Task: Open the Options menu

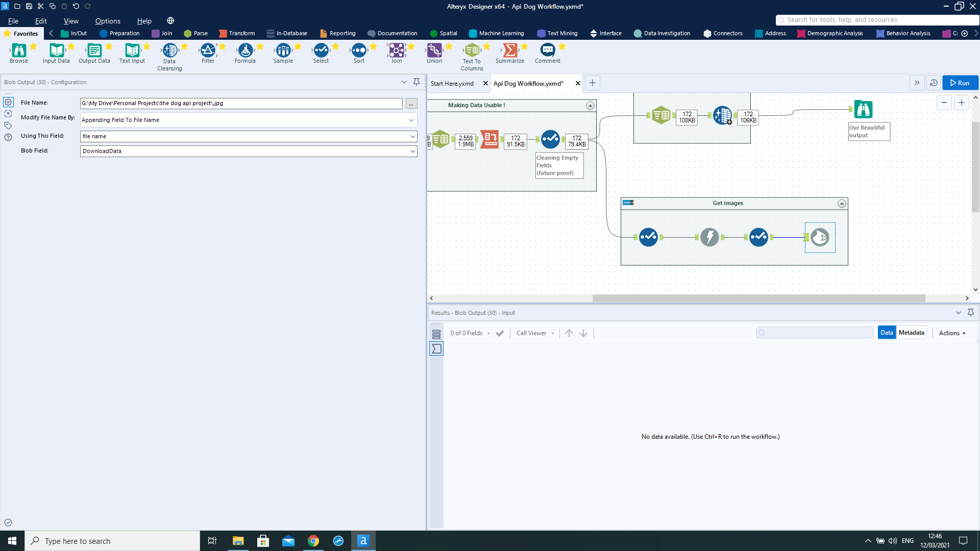Action: point(108,21)
